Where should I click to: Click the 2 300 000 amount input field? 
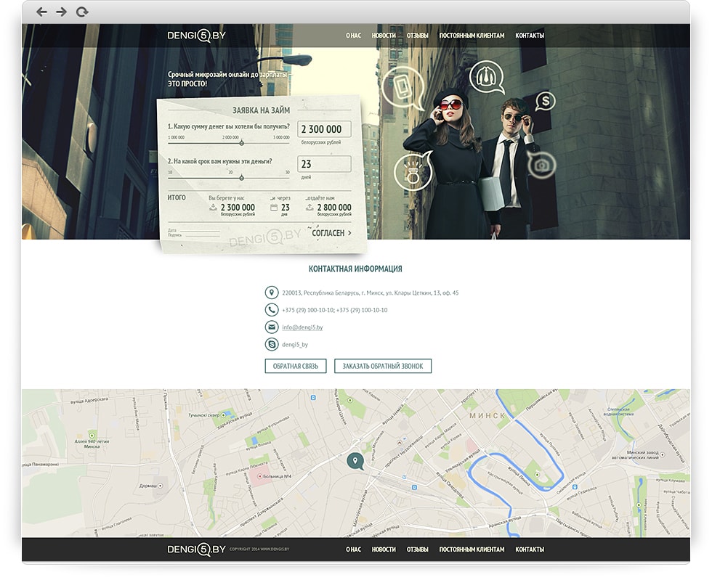coord(324,129)
